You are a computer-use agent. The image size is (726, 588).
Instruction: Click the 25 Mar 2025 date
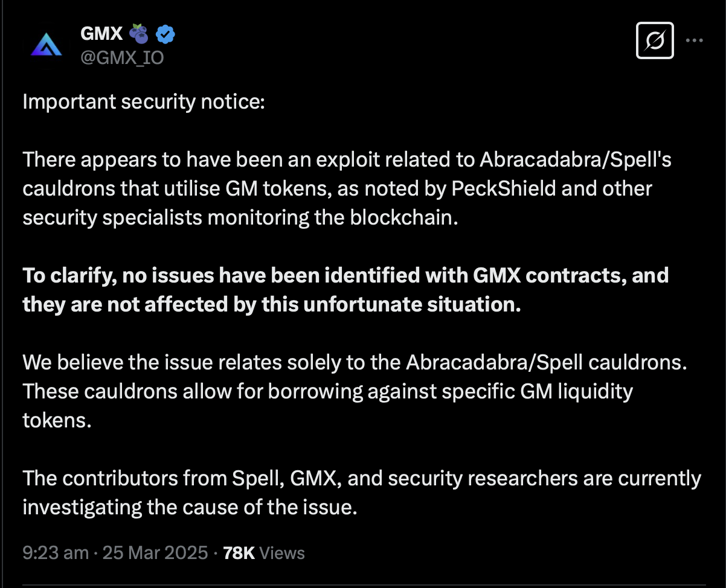[x=155, y=553]
